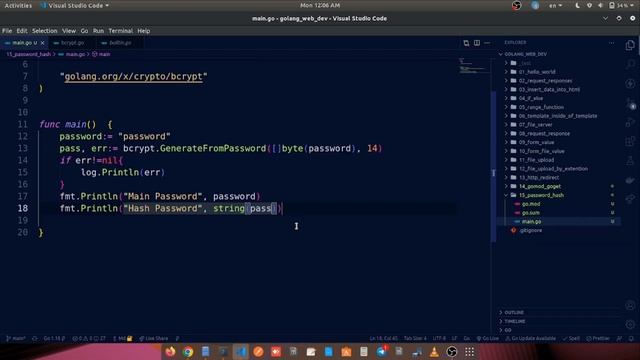Expand the OUTLINE section

point(514,312)
